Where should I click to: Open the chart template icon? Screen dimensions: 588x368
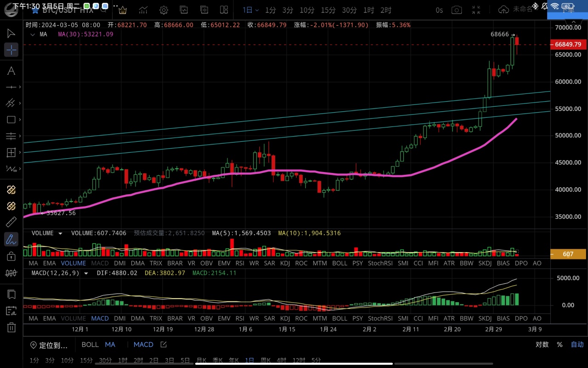click(x=184, y=10)
